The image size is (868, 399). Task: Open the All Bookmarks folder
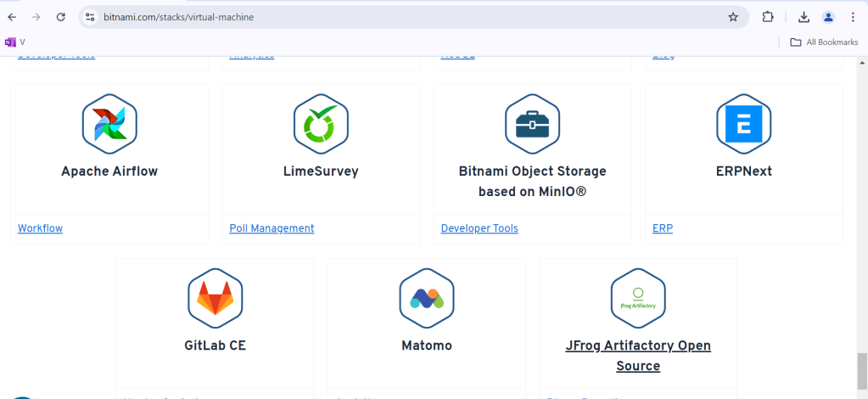coord(824,42)
